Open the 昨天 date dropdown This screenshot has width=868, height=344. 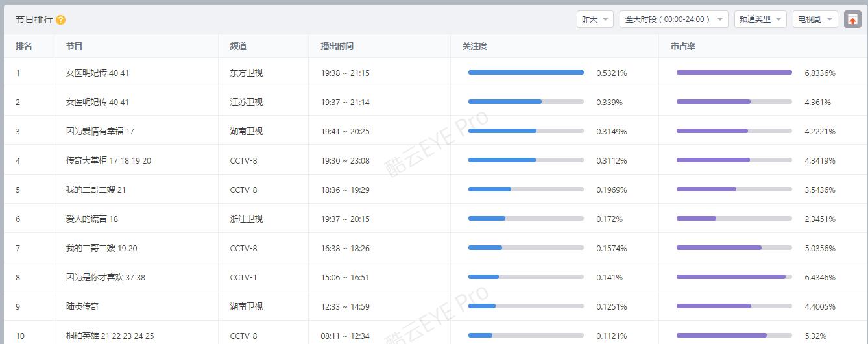click(x=595, y=19)
